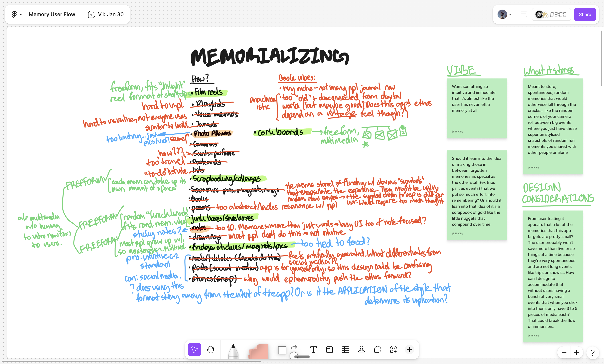Insert a table with the Table tool
The image size is (604, 364).
point(345,350)
